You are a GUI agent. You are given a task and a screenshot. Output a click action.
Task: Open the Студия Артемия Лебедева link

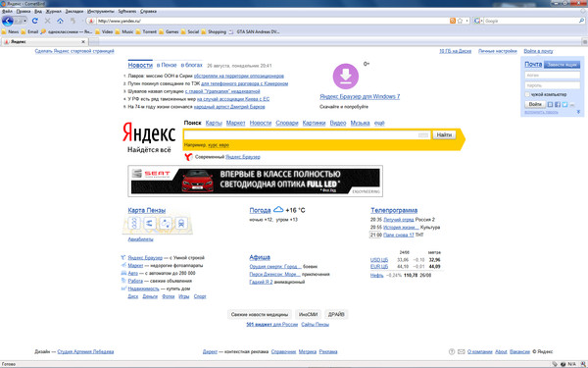point(85,352)
